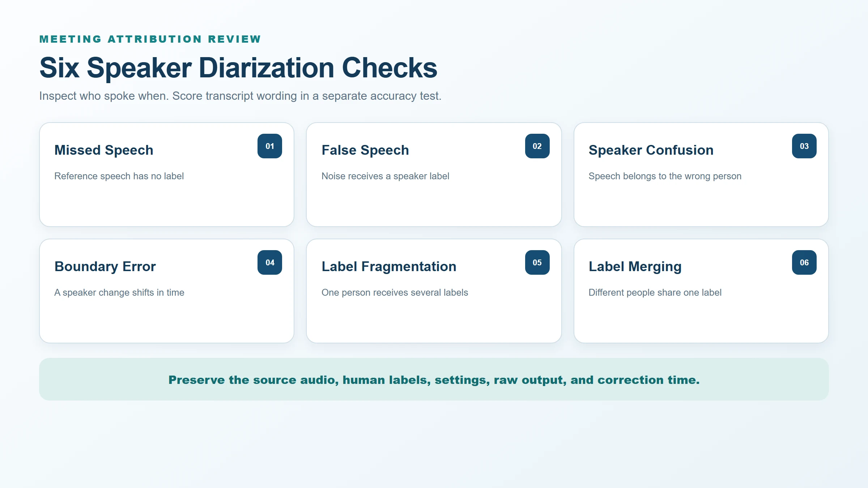Select the 'False Speech' card title

[365, 150]
